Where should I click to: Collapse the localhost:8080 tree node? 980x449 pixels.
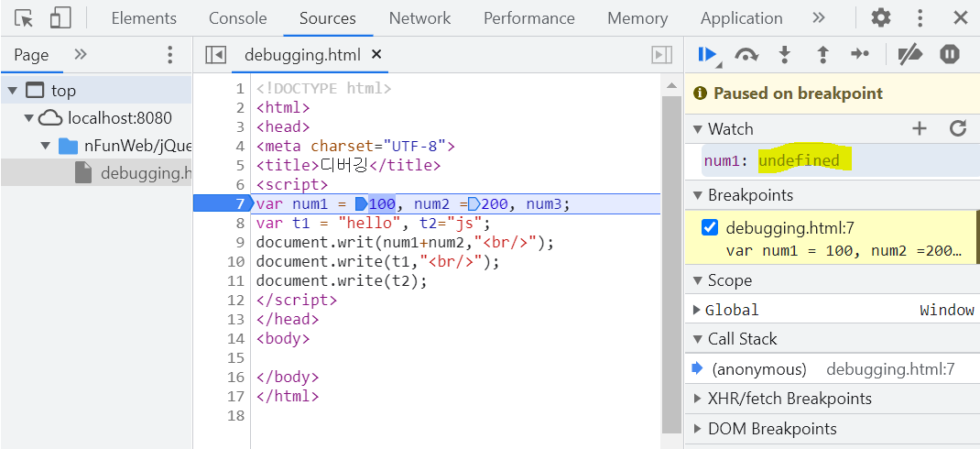click(x=28, y=118)
